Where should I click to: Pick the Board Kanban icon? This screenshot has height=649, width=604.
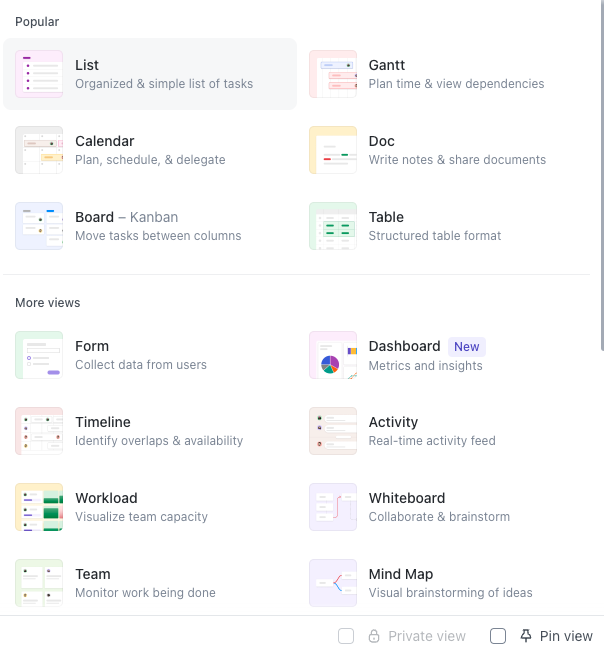pyautogui.click(x=39, y=226)
